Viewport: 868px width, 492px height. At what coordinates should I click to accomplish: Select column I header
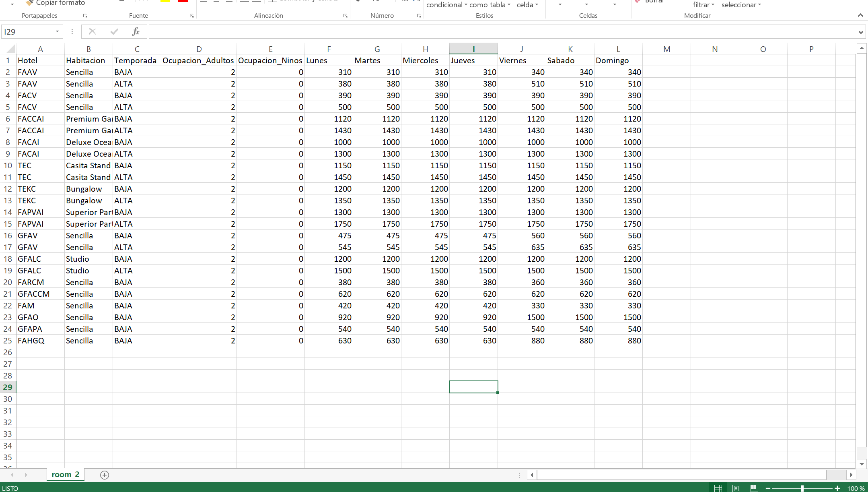click(473, 49)
